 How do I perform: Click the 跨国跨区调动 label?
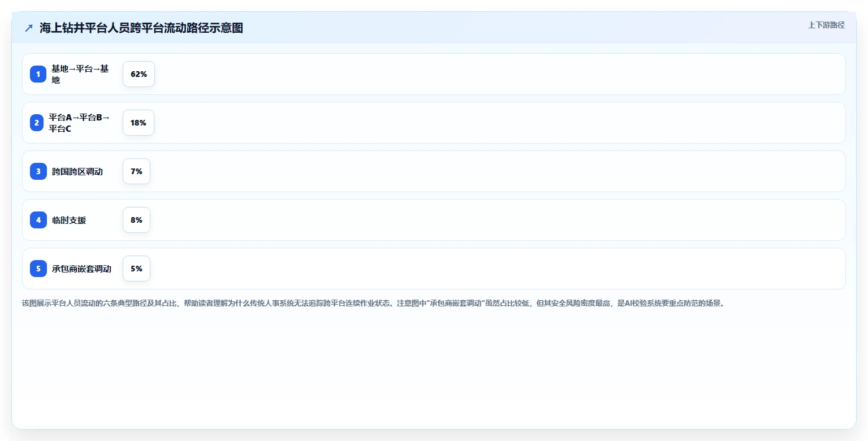click(77, 171)
